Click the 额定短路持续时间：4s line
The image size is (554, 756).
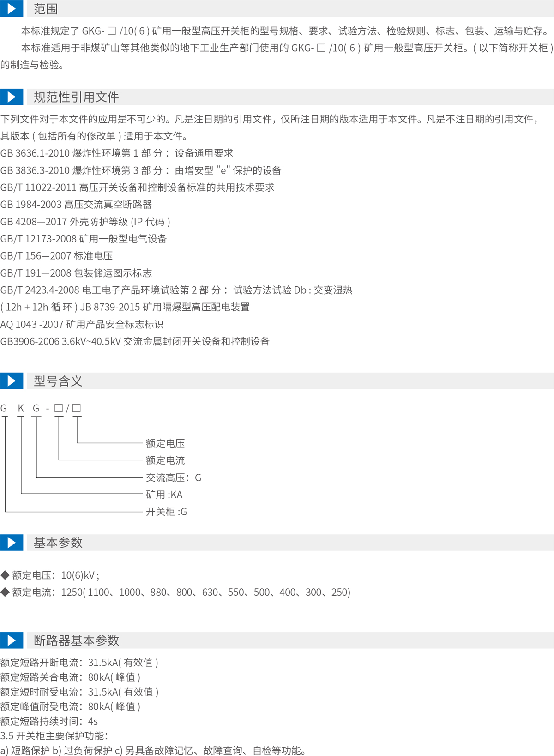pyautogui.click(x=49, y=721)
